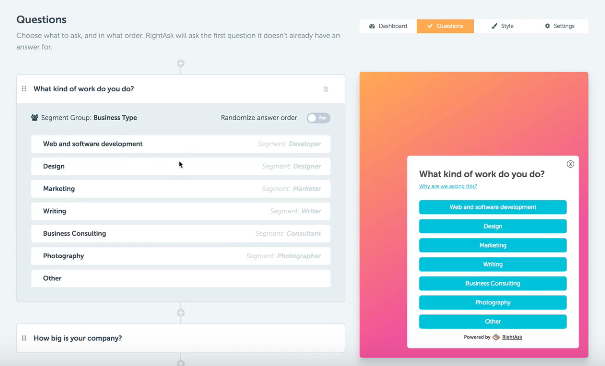605x366 pixels.
Task: Click the Marketing button in the preview
Action: (493, 245)
